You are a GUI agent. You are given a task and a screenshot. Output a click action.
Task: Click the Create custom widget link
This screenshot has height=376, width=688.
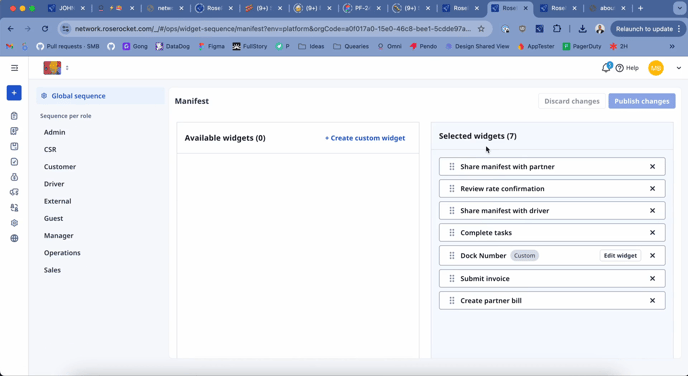click(365, 138)
